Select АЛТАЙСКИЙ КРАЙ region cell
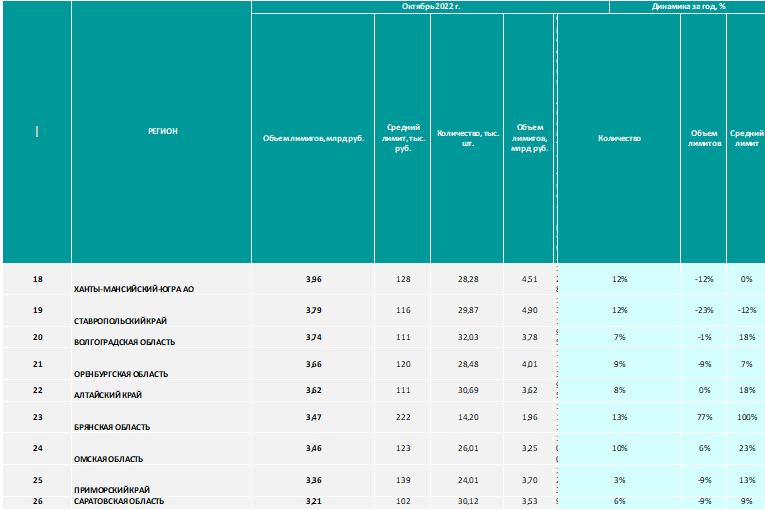The width and height of the screenshot is (765, 510). 161,391
